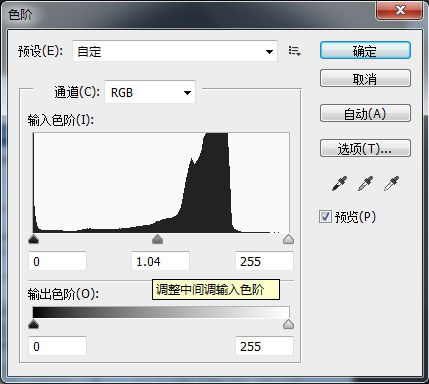The width and height of the screenshot is (429, 384).
Task: Click the 自动(A) button
Action: point(365,114)
